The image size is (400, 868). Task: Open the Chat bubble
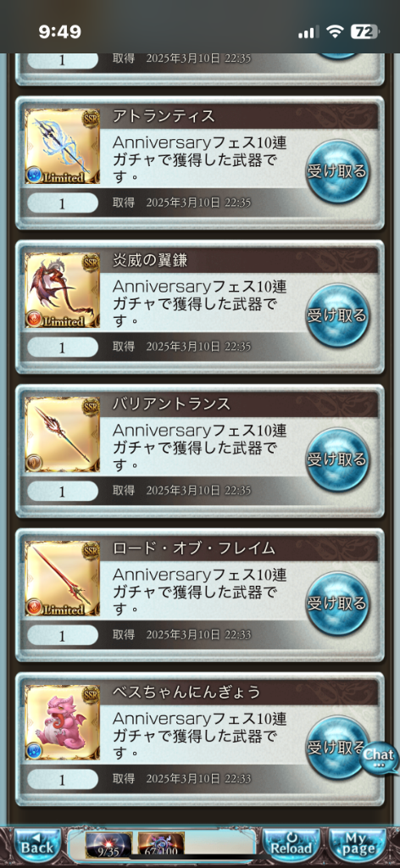379,757
